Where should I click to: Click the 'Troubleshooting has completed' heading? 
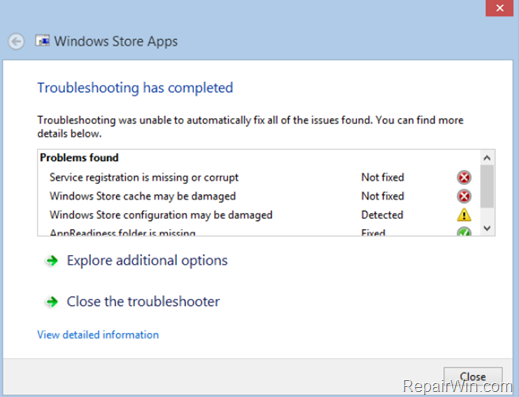(x=135, y=88)
